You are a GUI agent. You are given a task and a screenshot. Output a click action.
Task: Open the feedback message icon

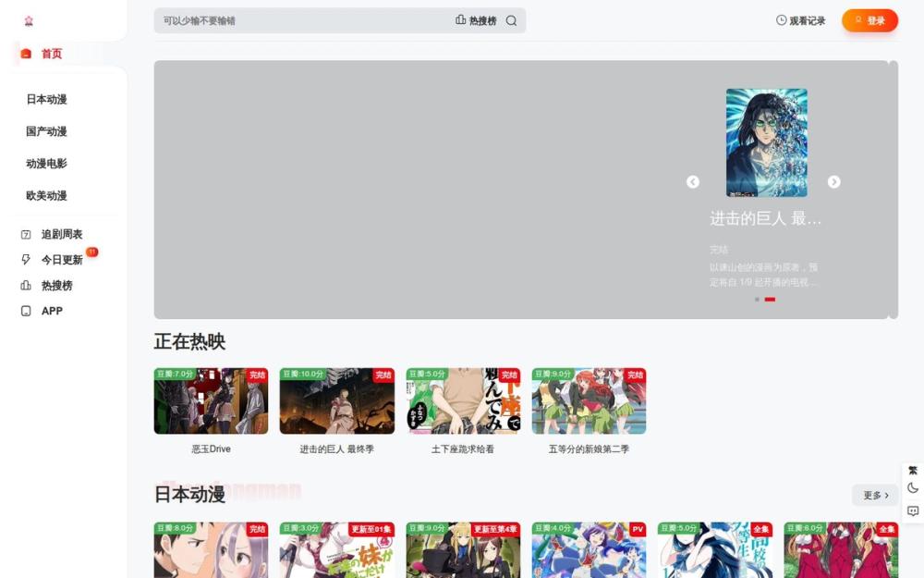pyautogui.click(x=913, y=510)
